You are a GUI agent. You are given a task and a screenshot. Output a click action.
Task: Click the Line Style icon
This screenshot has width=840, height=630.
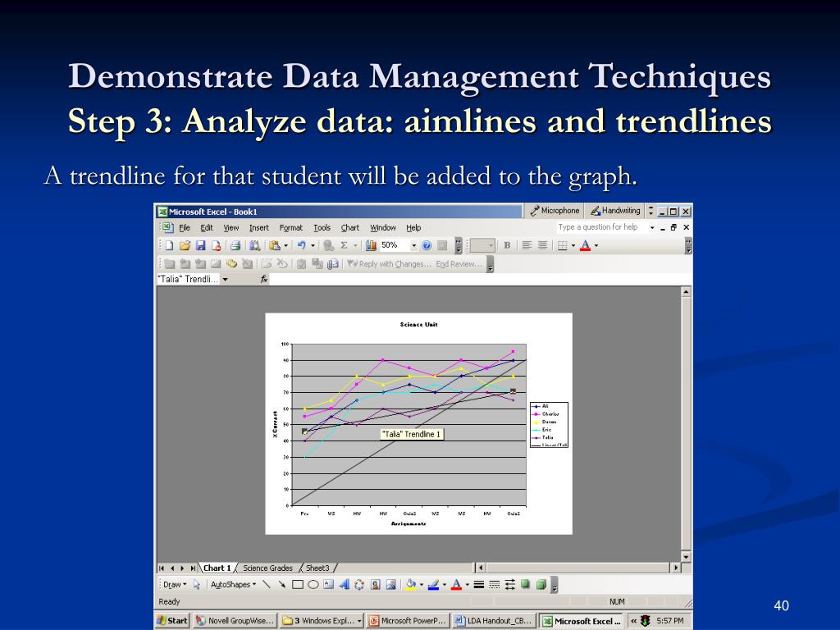click(479, 584)
